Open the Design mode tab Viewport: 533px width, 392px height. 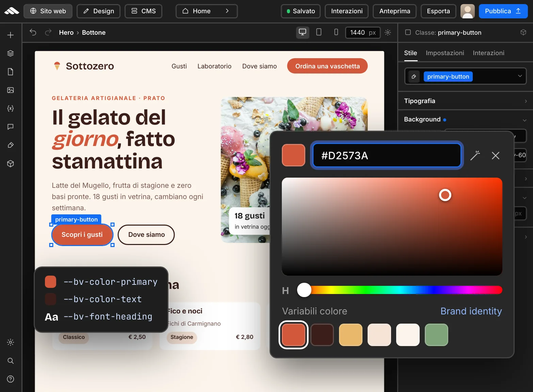98,11
